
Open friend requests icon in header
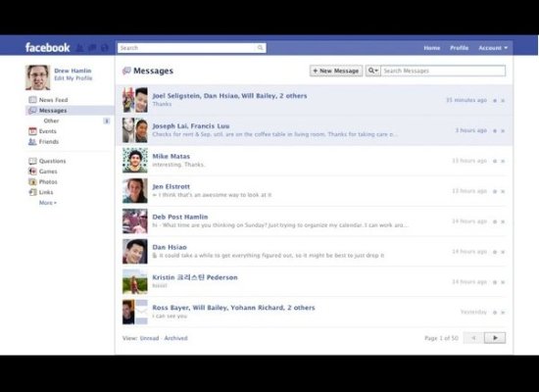(79, 48)
